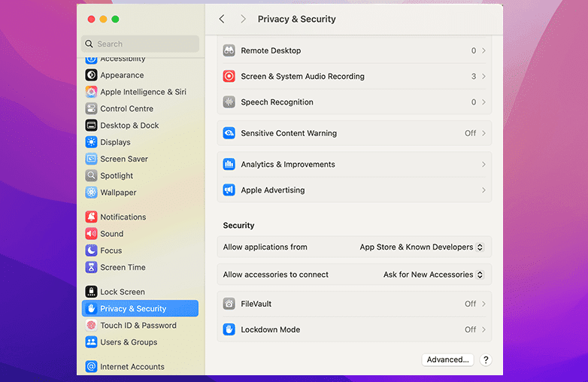The width and height of the screenshot is (588, 382).
Task: Open the Allow applications from dropdown
Action: pos(422,247)
